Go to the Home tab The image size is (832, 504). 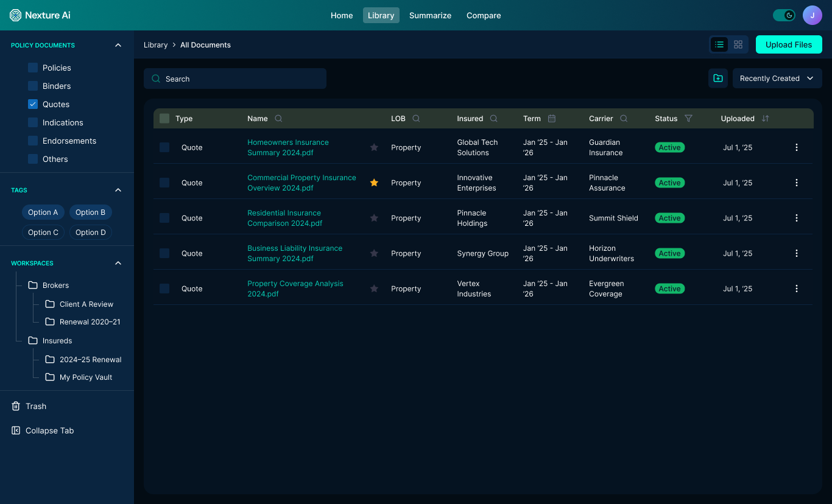click(x=342, y=15)
